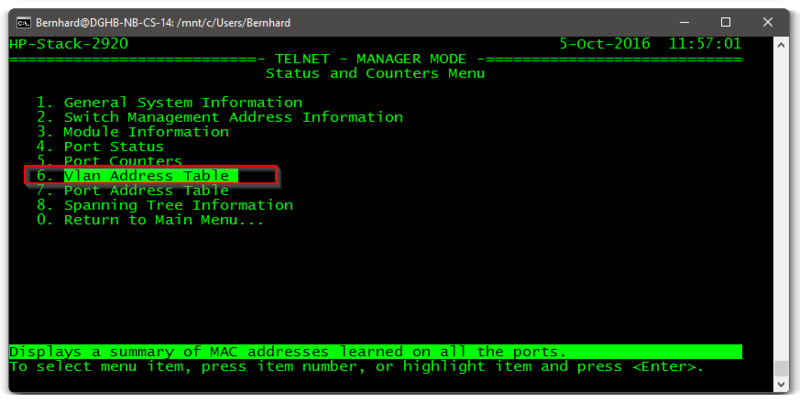The image size is (800, 403).
Task: Click the Status and Counters Menu heading
Action: (x=375, y=73)
